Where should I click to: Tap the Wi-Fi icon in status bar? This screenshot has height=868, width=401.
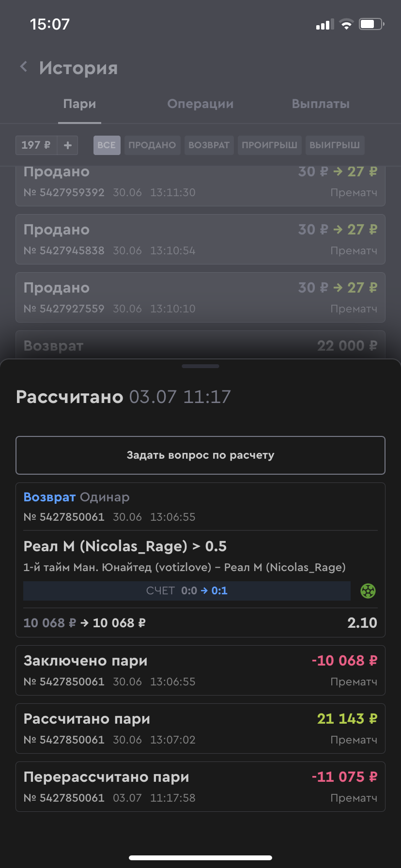(x=346, y=24)
